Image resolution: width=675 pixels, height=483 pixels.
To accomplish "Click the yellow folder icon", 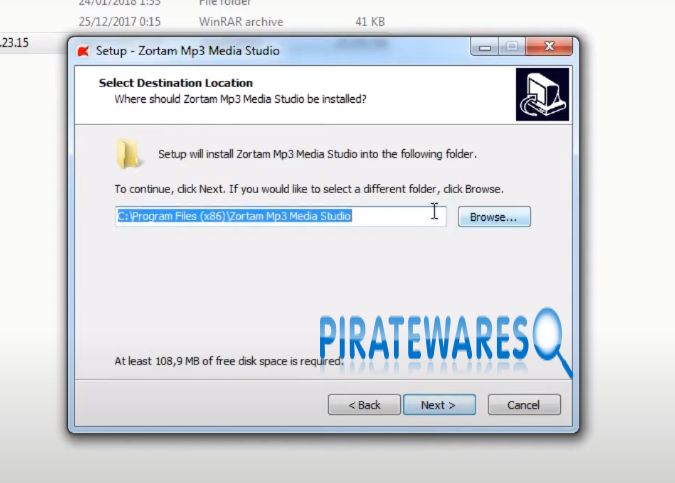I will click(129, 154).
